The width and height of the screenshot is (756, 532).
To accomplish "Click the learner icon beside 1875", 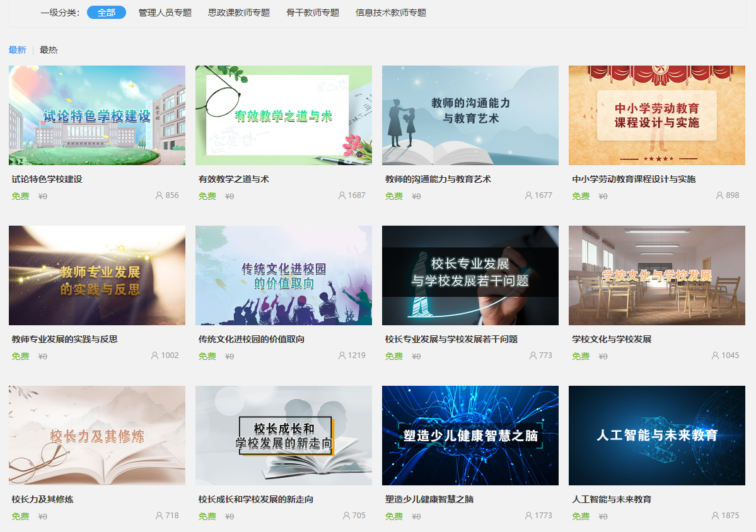I will point(715,516).
